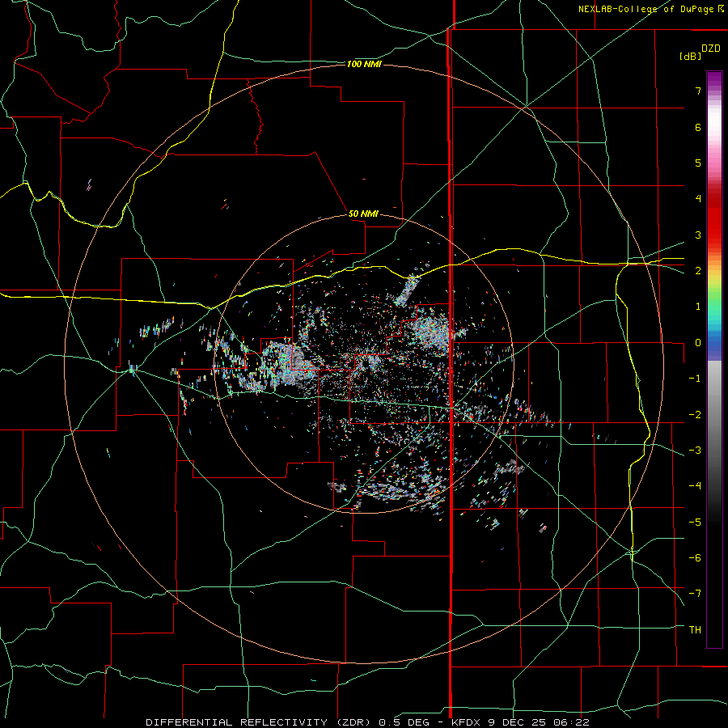Click the 4 value on the color scale

pyautogui.click(x=698, y=199)
